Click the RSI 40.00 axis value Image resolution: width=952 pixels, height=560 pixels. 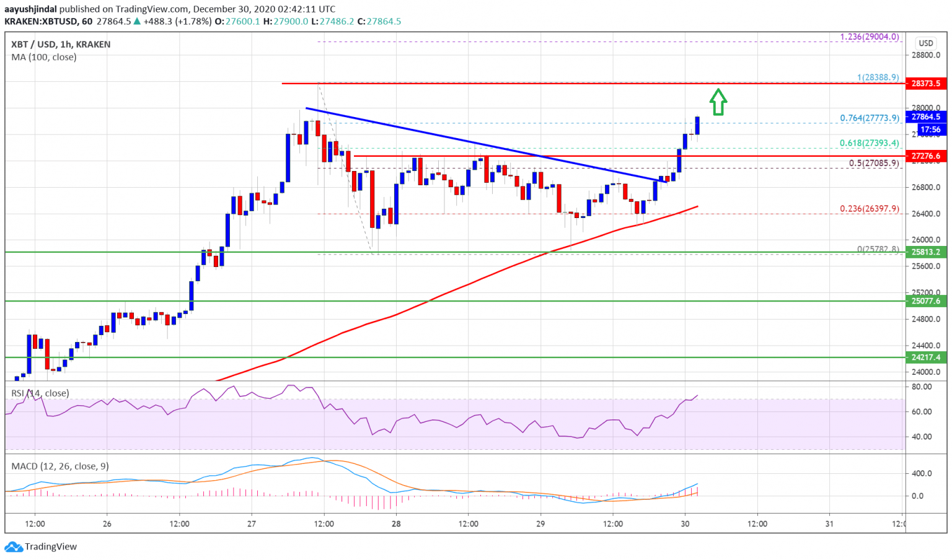tap(922, 437)
